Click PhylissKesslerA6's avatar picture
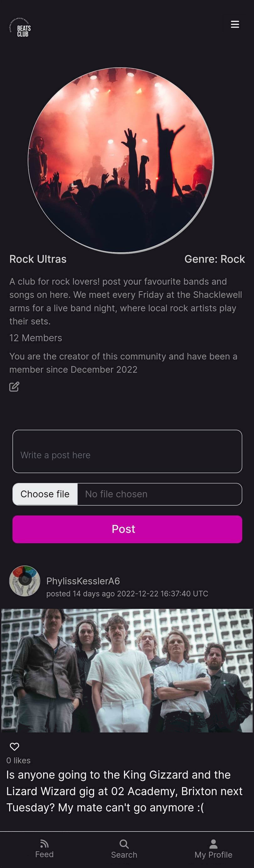 pos(24,581)
